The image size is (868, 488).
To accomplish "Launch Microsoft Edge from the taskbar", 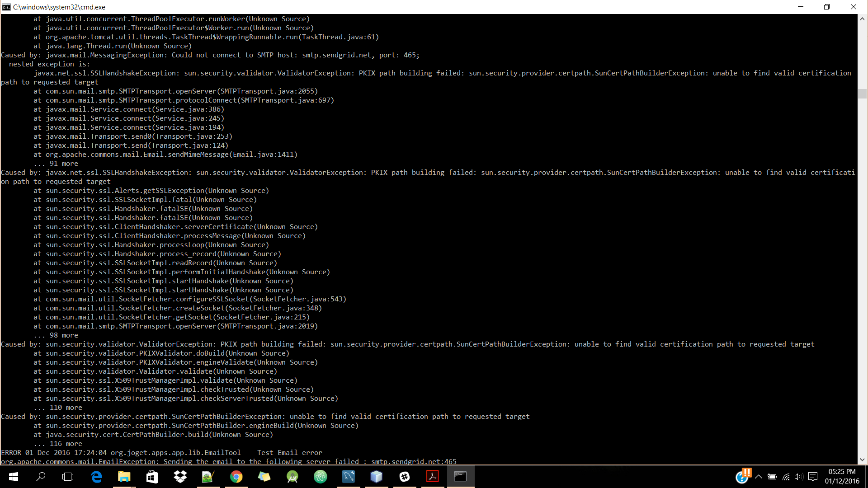I will point(96,477).
